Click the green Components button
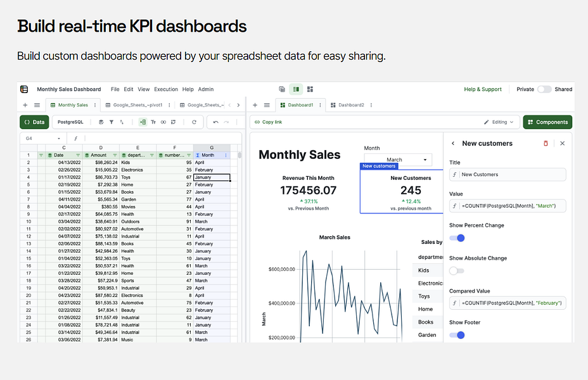The image size is (588, 380). [x=547, y=122]
